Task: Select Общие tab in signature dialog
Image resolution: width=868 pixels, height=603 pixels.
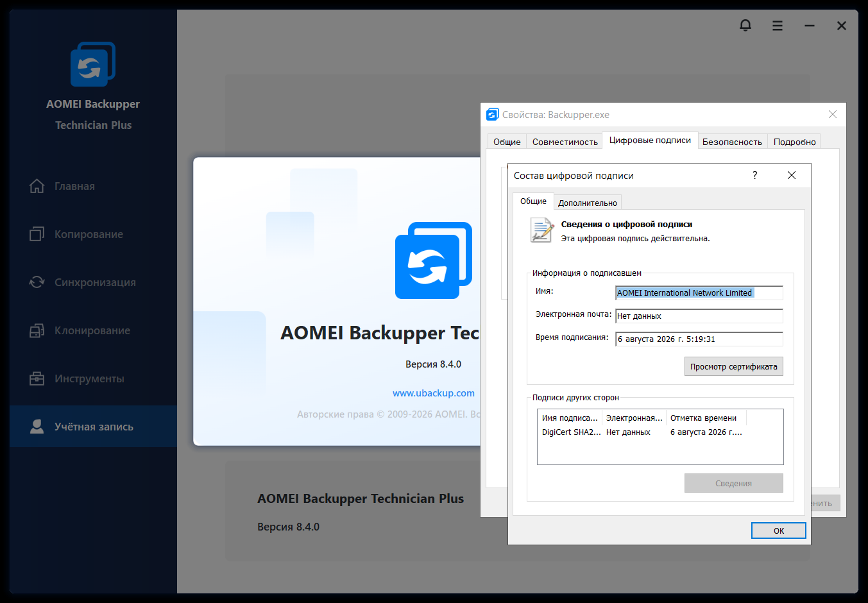Action: point(533,201)
